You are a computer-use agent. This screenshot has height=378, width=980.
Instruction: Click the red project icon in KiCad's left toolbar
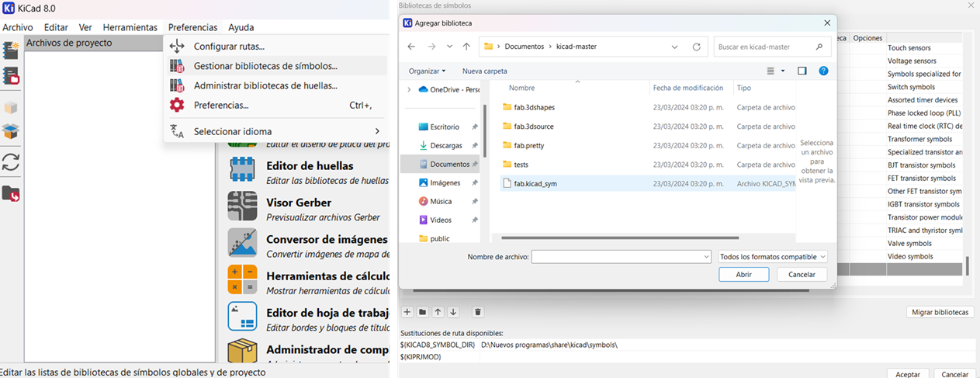[x=11, y=76]
